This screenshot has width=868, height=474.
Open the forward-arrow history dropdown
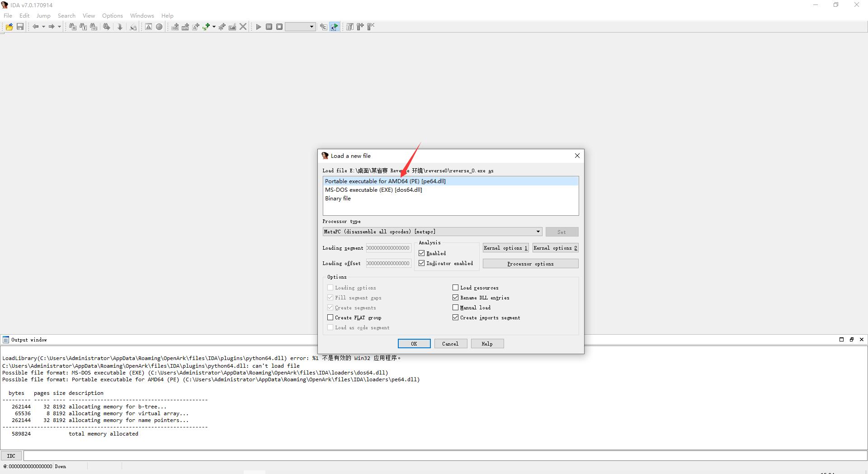click(x=59, y=27)
